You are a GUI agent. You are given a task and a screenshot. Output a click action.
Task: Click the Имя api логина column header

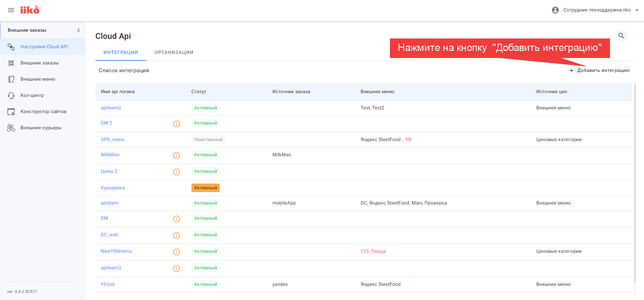pos(118,91)
